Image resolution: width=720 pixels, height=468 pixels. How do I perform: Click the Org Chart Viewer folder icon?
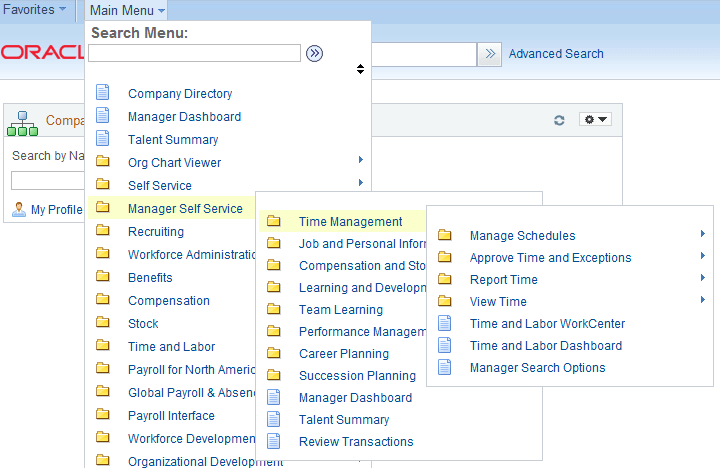(x=102, y=161)
